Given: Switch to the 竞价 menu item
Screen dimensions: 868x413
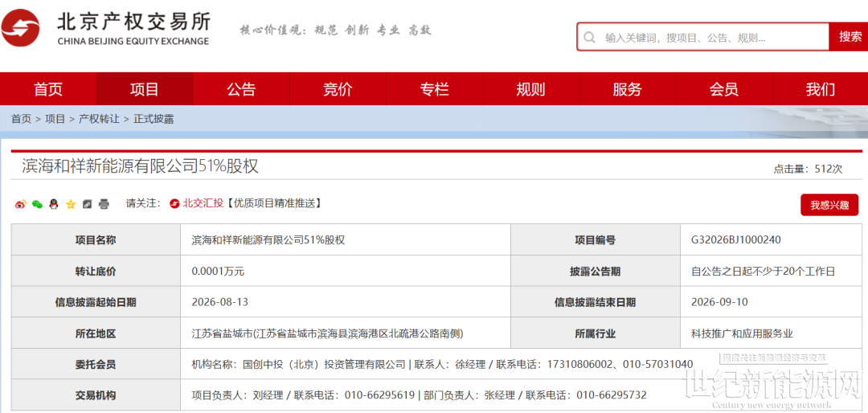Looking at the screenshot, I should [x=338, y=88].
